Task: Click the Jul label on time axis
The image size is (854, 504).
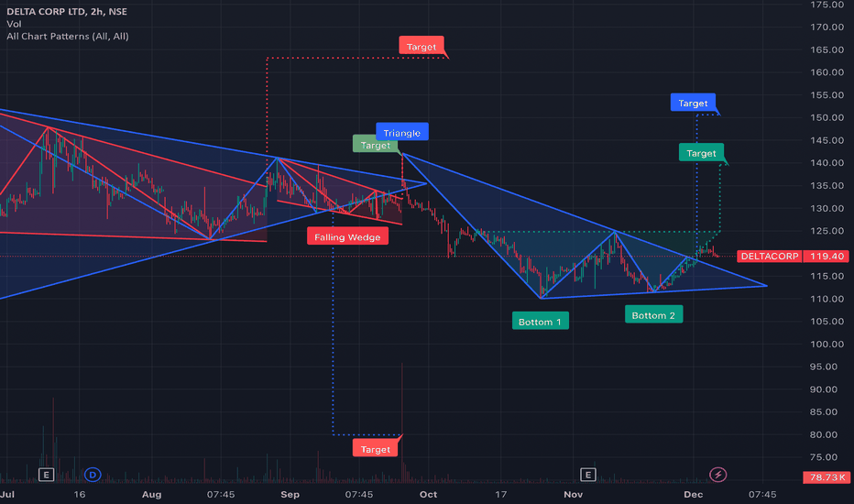Action: click(x=7, y=494)
